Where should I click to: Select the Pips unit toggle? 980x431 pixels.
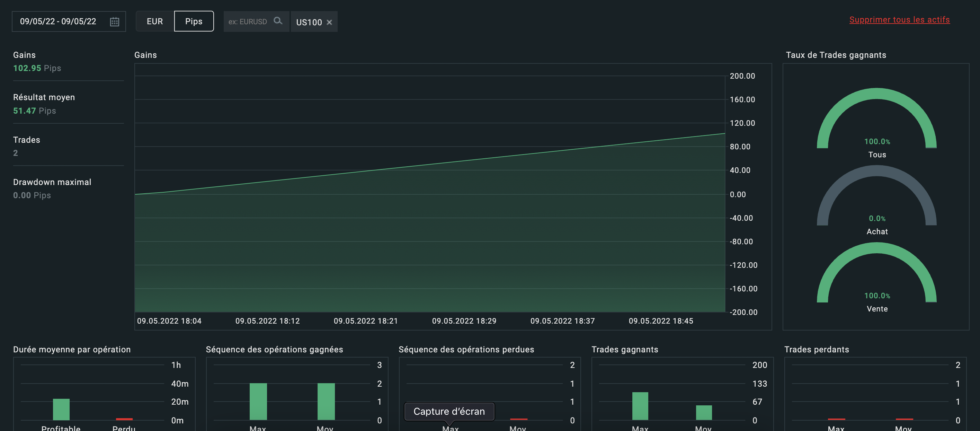(194, 21)
